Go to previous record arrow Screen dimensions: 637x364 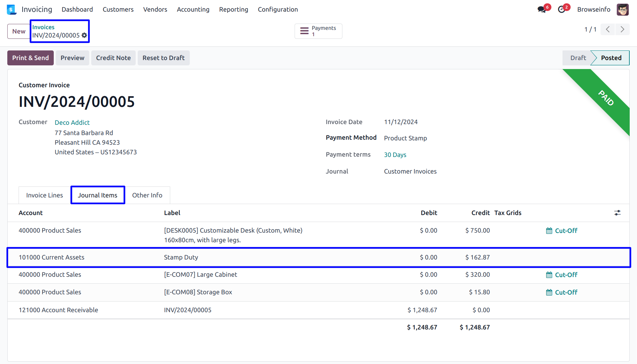608,29
